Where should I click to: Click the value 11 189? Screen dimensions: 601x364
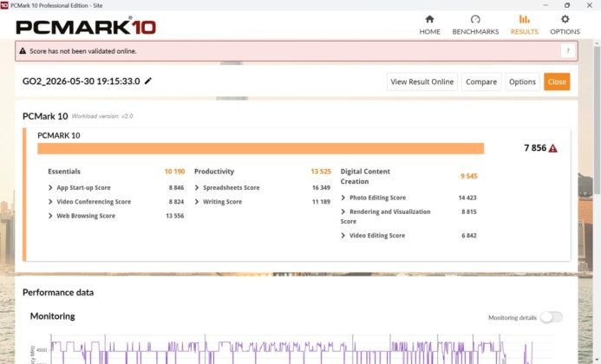tap(321, 202)
